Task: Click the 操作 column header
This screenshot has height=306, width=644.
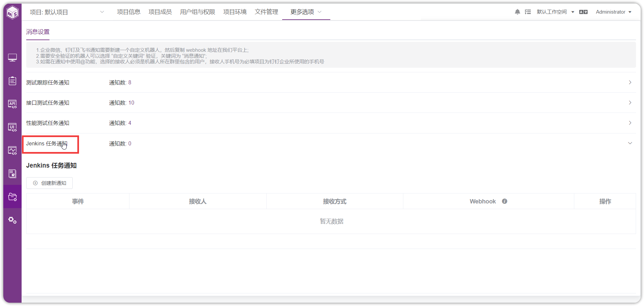Action: 605,201
